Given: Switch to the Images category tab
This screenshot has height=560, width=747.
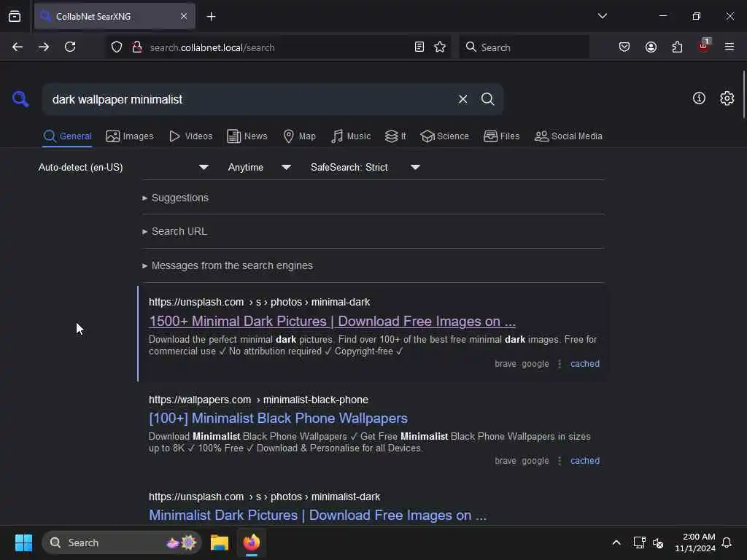Looking at the screenshot, I should pyautogui.click(x=130, y=136).
